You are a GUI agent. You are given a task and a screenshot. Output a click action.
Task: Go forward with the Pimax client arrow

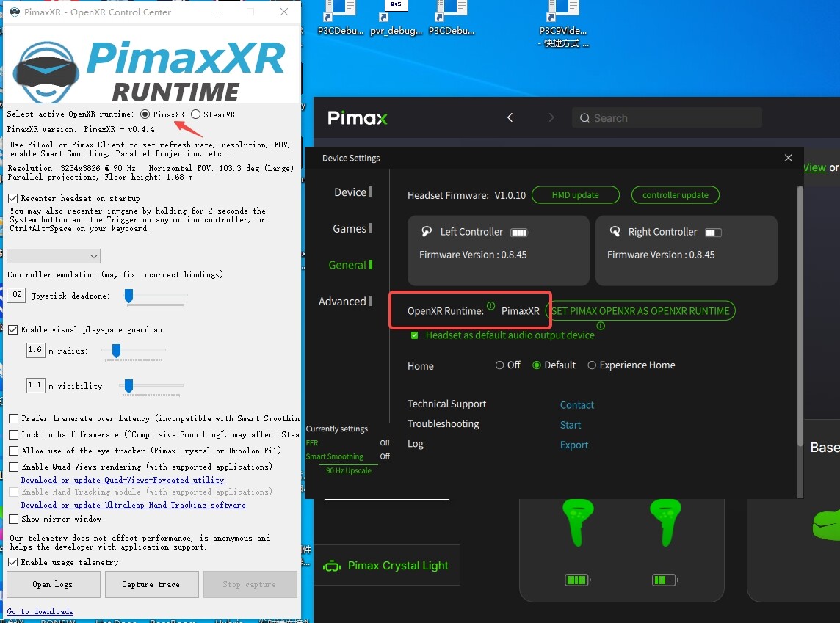point(551,117)
